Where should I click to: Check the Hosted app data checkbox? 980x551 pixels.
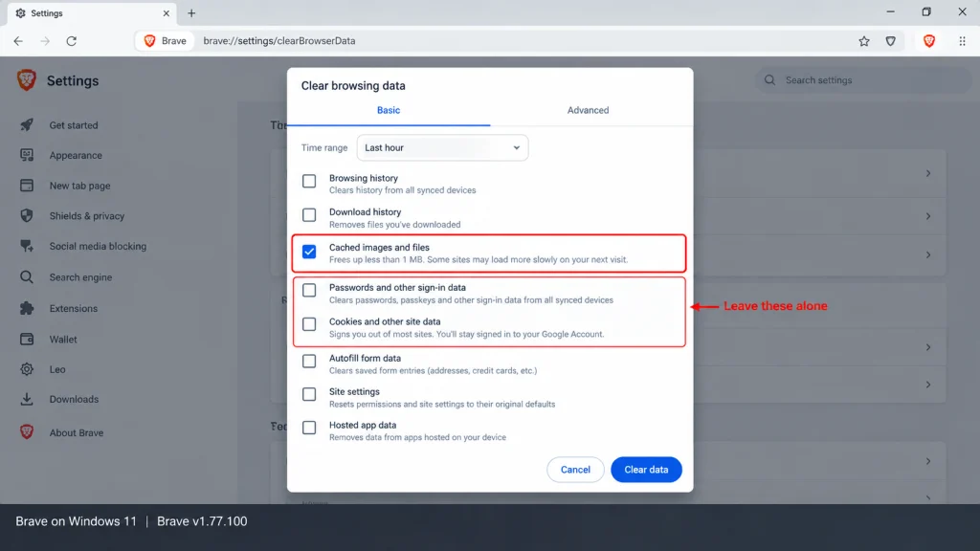pyautogui.click(x=309, y=428)
